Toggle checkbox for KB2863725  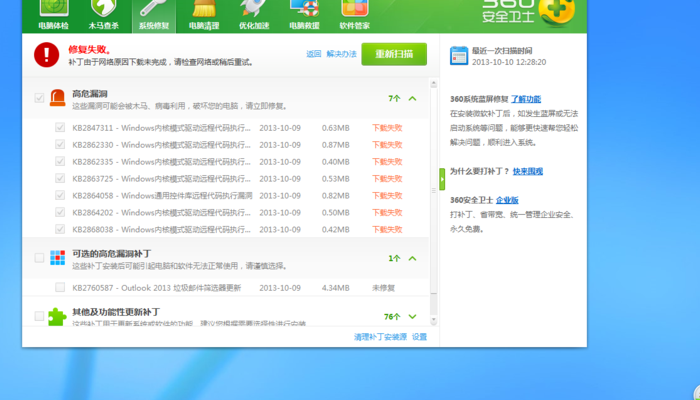point(60,178)
